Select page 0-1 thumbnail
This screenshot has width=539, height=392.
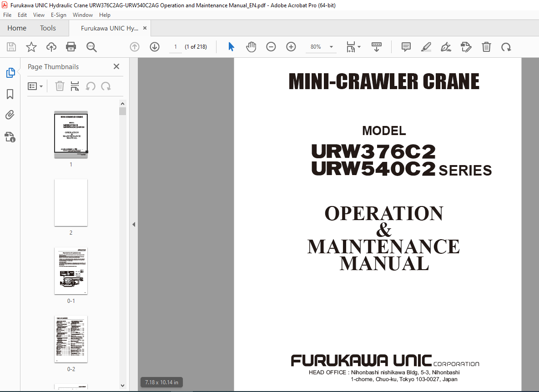coord(71,271)
